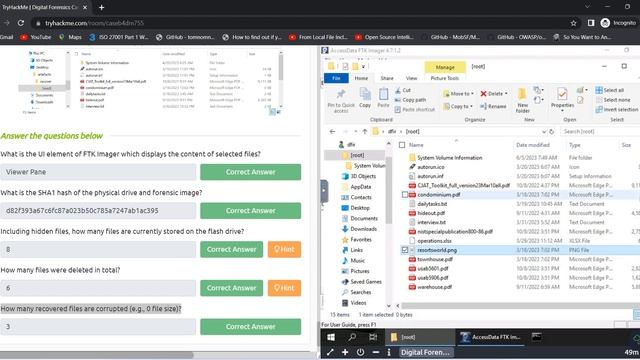The image size is (640, 360).
Task: Click the power icon in VM toolbar
Action: click(360, 352)
